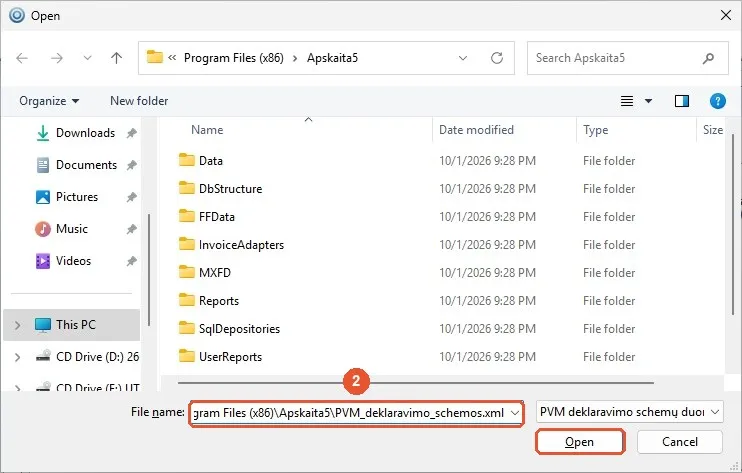Go forward using the forward arrow
The height and width of the screenshot is (473, 742).
coord(57,58)
